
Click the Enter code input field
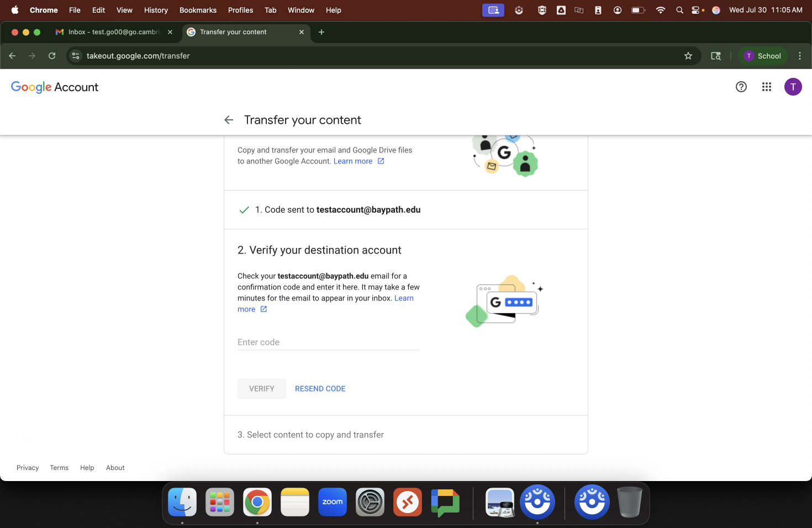click(328, 342)
